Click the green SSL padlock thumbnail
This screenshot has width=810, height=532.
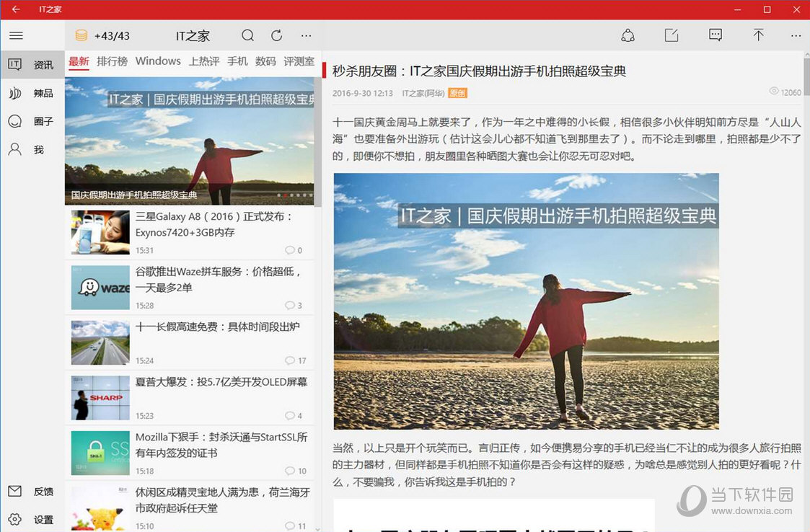pos(100,453)
